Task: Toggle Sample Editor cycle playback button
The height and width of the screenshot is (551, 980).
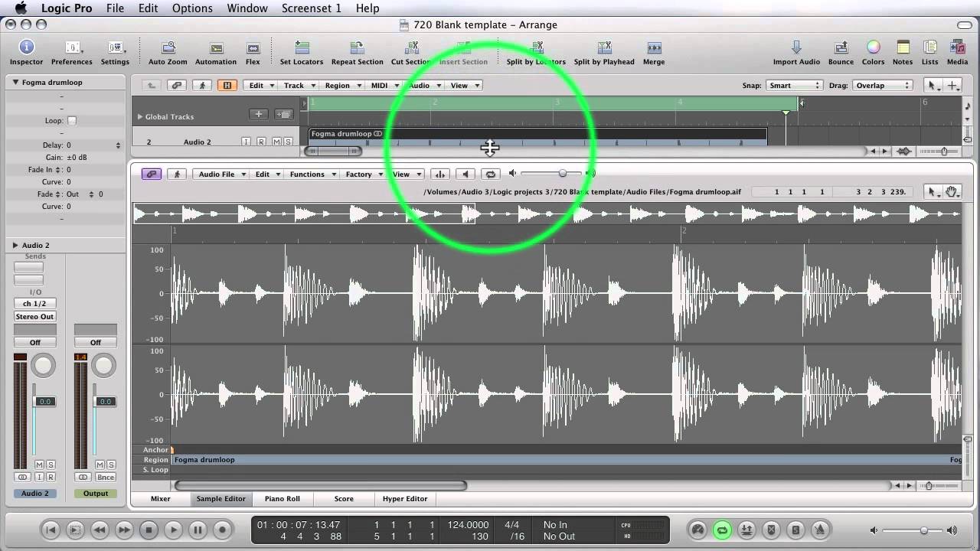Action: pyautogui.click(x=491, y=174)
